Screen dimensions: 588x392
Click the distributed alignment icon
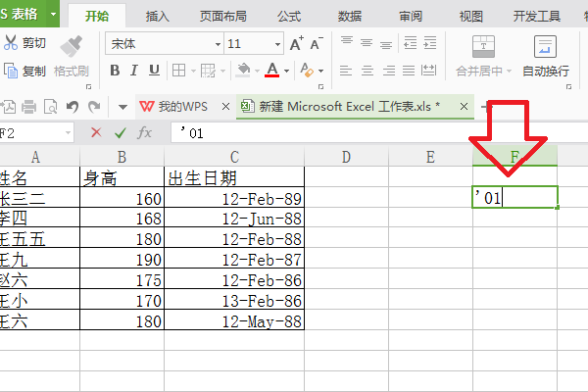pos(428,71)
